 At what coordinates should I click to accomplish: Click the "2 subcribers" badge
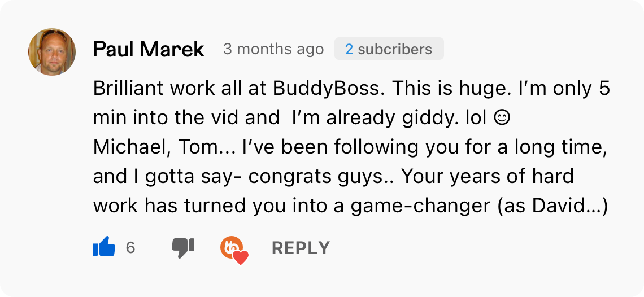[389, 49]
